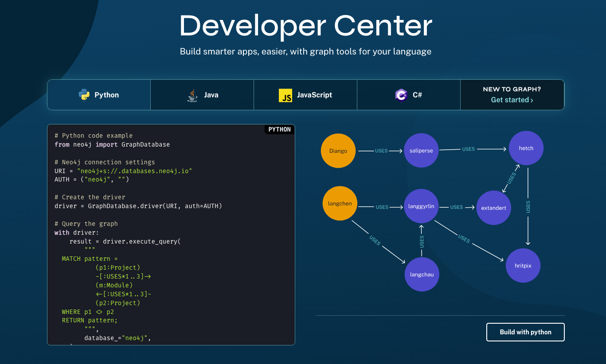This screenshot has height=364, width=606.
Task: Click the 'driver = GraphDatabase.driver' line
Action: [138, 206]
